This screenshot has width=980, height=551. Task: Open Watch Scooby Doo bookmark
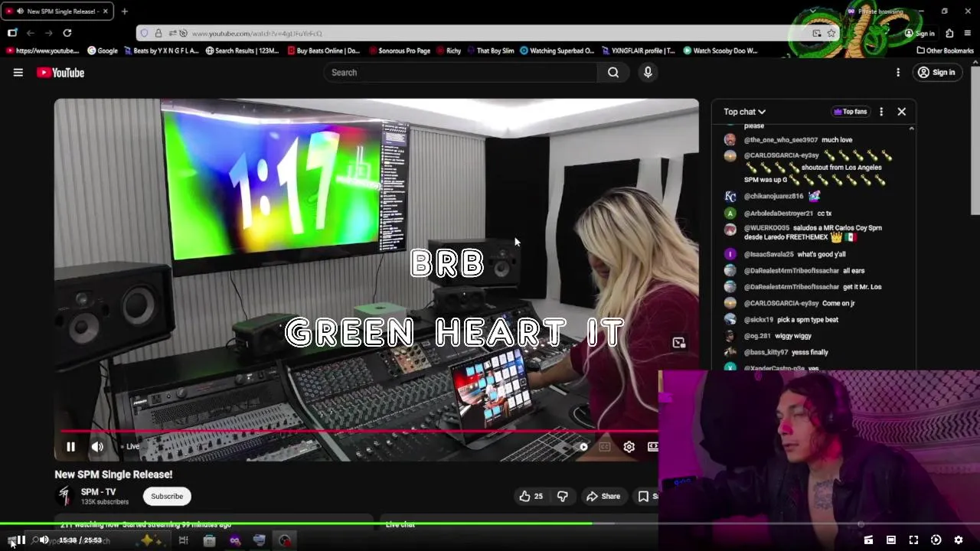(720, 51)
